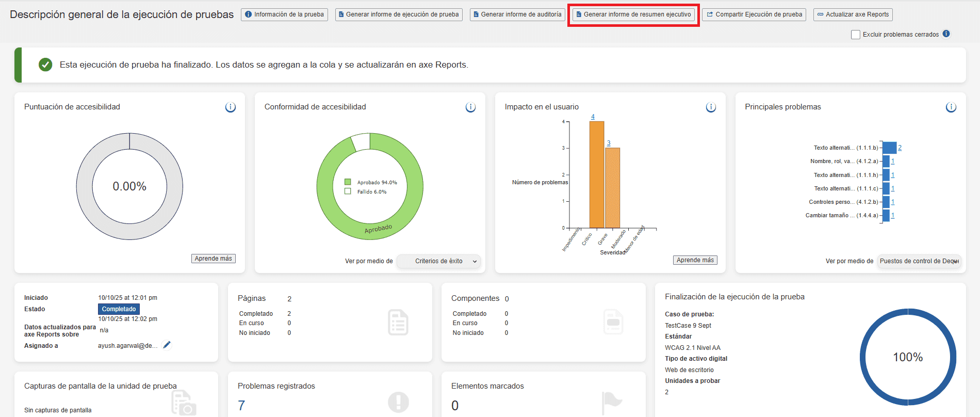Click Compartir Ejecución de prueba button
Viewport: 980px width, 417px height.
[x=755, y=14]
